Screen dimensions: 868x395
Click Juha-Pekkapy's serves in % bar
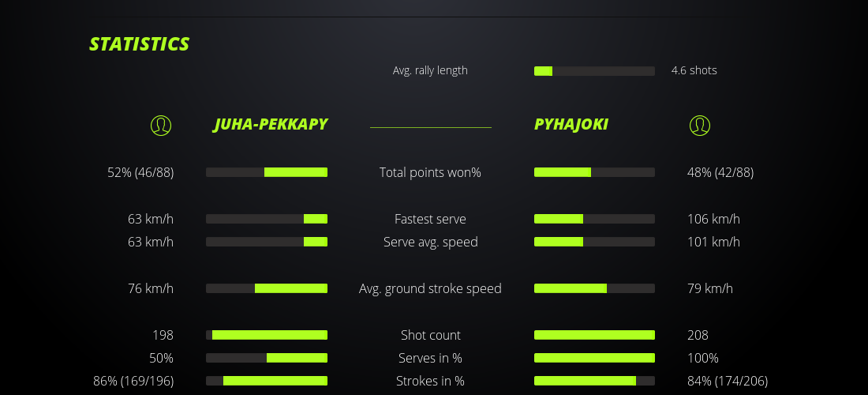click(x=267, y=358)
